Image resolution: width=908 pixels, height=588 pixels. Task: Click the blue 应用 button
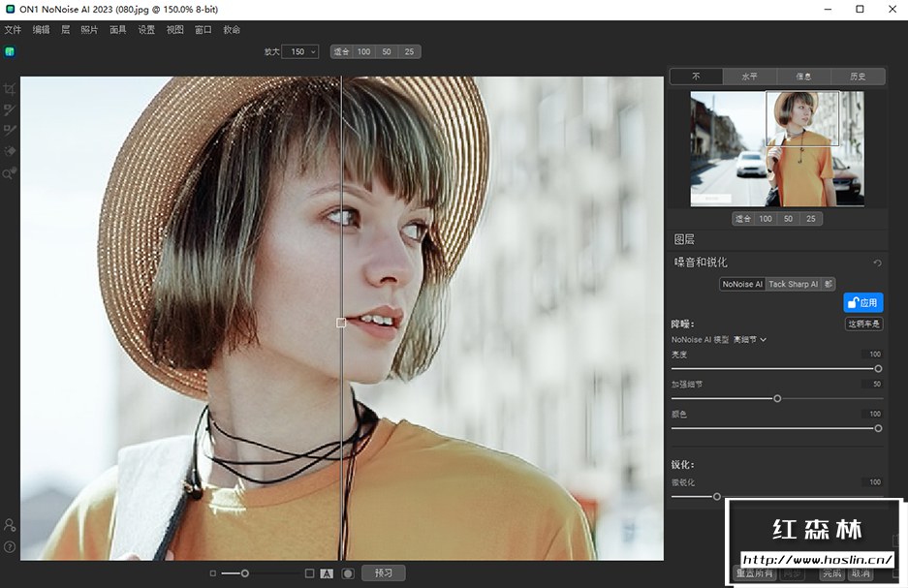coord(862,303)
